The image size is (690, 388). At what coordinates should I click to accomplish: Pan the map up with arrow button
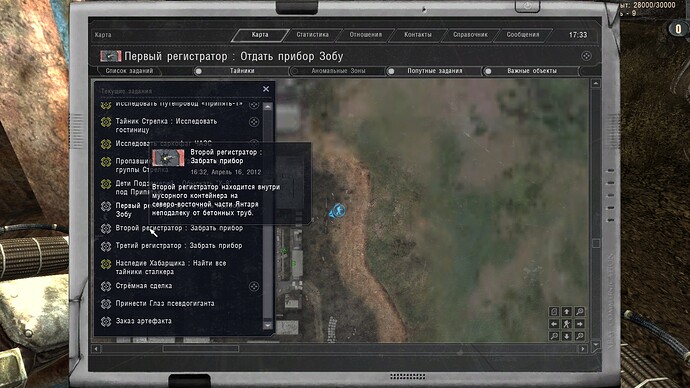[x=567, y=311]
